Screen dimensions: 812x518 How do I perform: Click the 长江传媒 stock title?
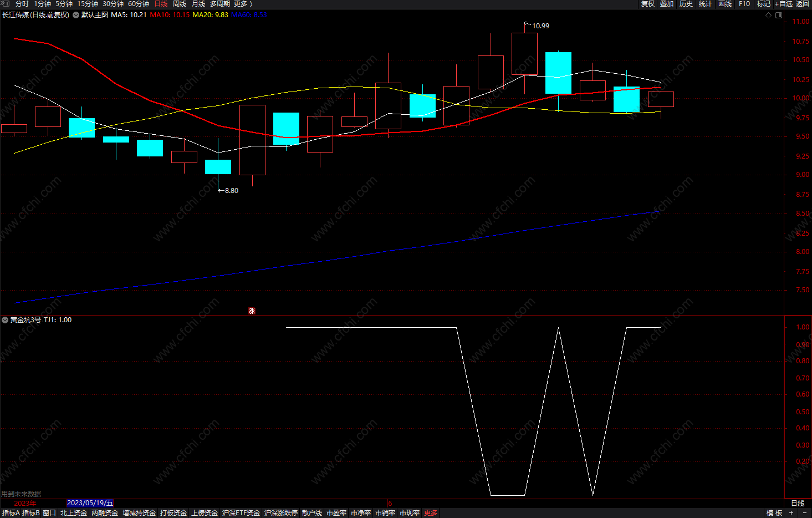36,15
